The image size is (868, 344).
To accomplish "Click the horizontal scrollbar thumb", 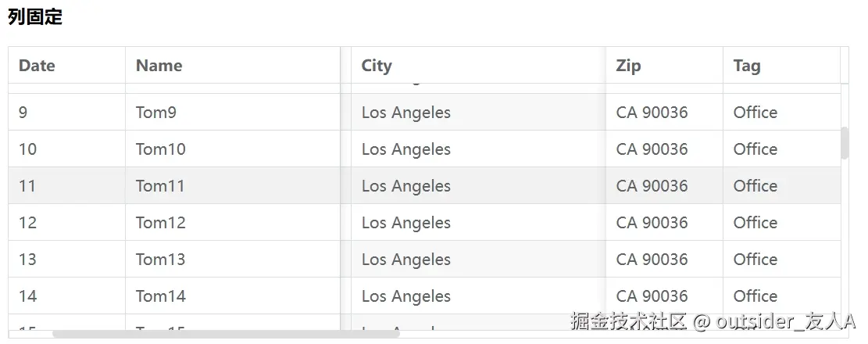I will pyautogui.click(x=226, y=334).
